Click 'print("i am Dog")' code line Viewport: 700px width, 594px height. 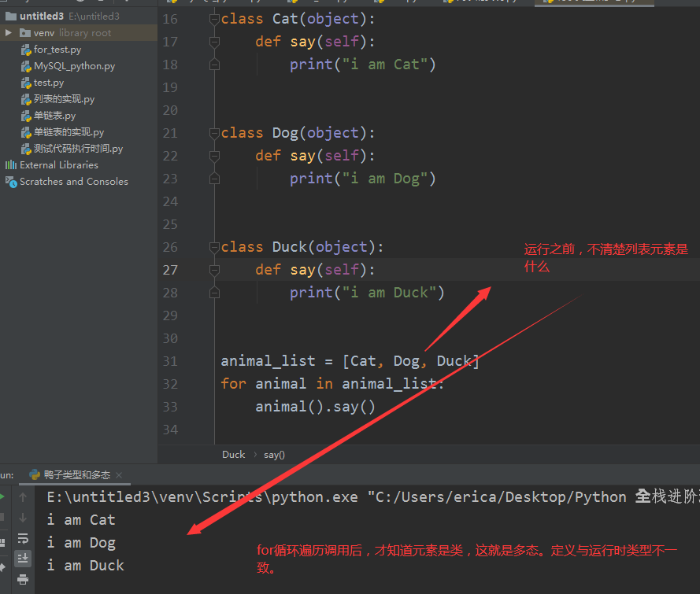362,179
